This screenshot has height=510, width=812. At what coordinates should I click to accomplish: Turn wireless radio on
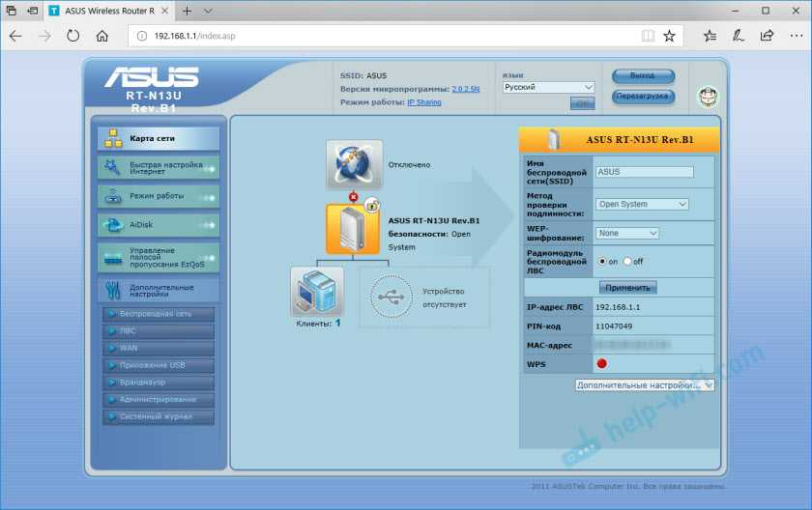click(604, 261)
